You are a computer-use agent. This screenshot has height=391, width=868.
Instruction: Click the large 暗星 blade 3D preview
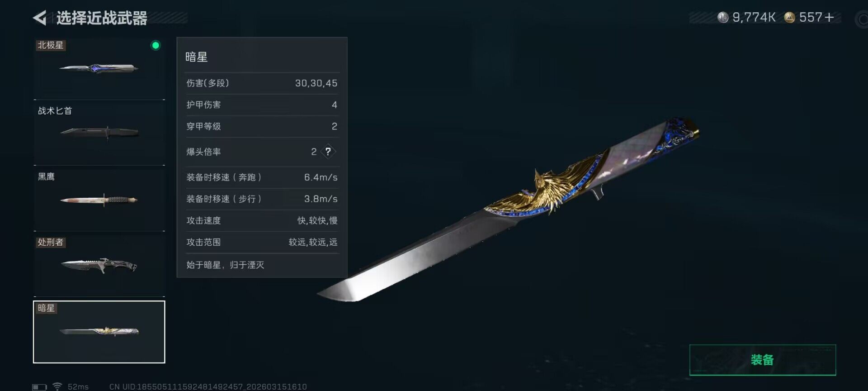pos(509,210)
